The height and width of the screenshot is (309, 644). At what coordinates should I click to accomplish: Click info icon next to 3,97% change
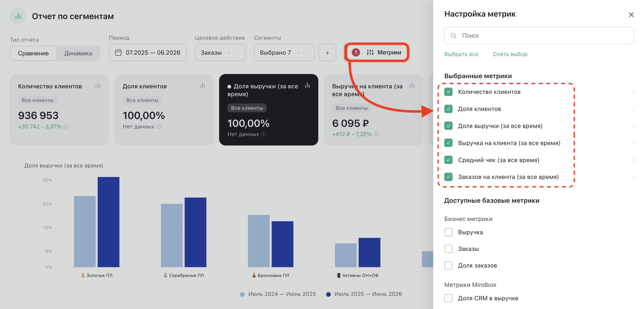pos(66,127)
